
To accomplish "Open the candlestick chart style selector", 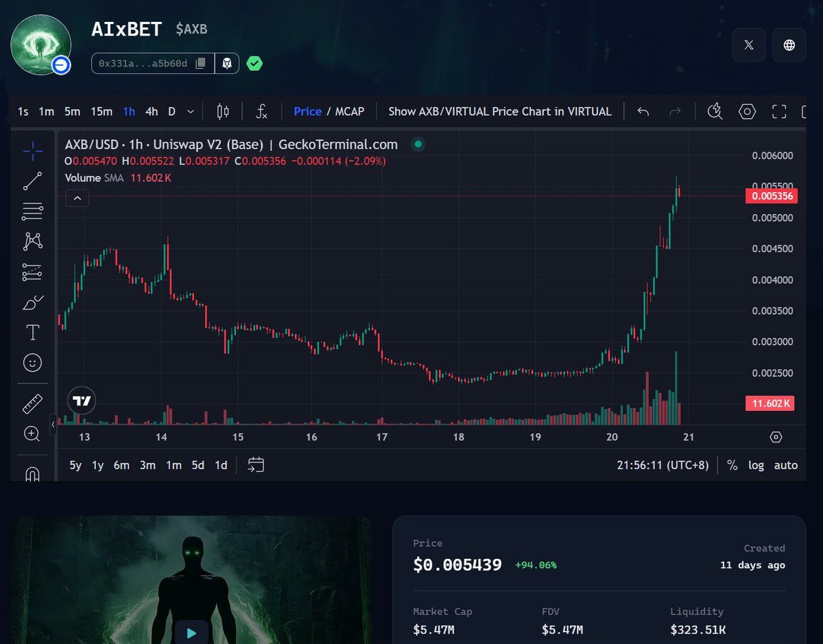I will pos(222,111).
